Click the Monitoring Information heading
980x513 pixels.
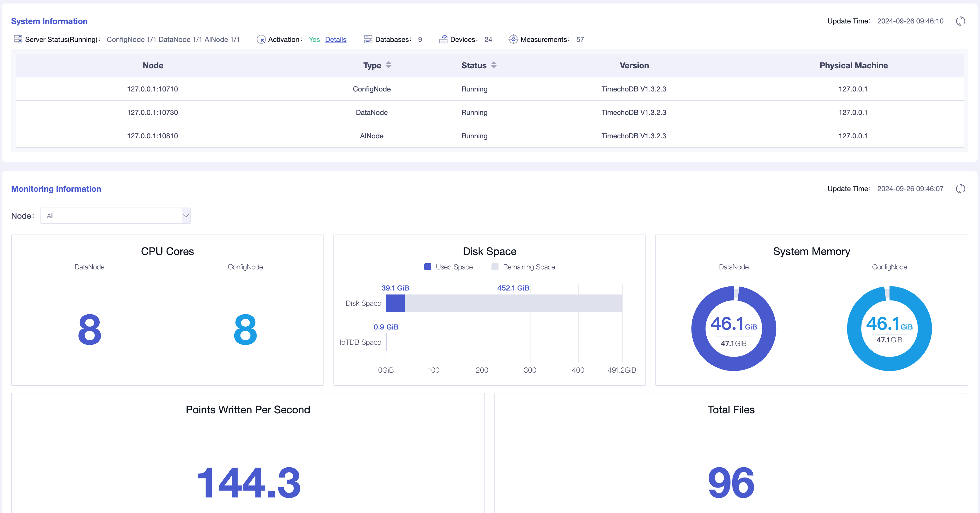coord(56,189)
